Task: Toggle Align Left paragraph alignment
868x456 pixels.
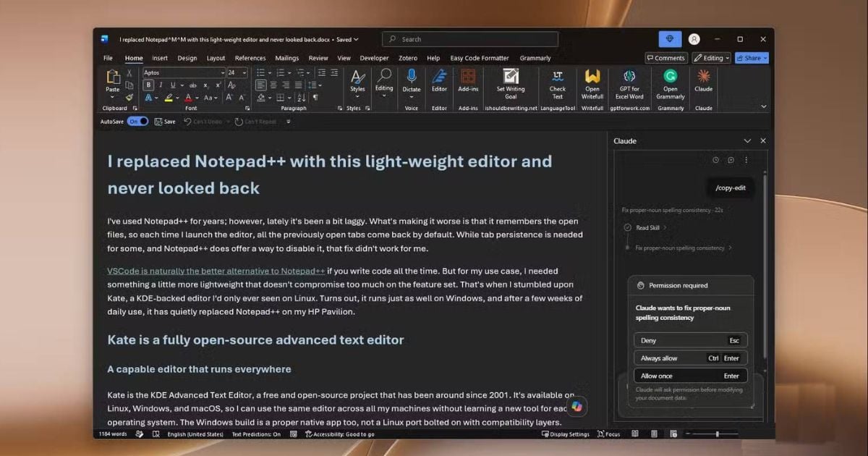Action: [x=261, y=85]
